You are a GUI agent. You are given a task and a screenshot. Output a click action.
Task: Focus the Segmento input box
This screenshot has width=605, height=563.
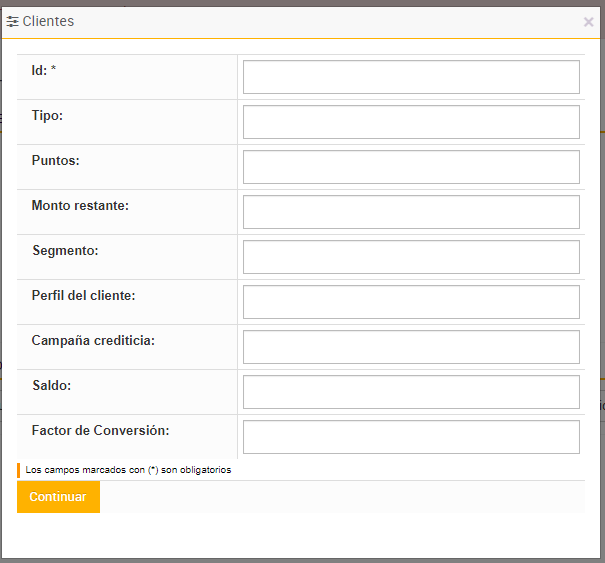pyautogui.click(x=411, y=257)
